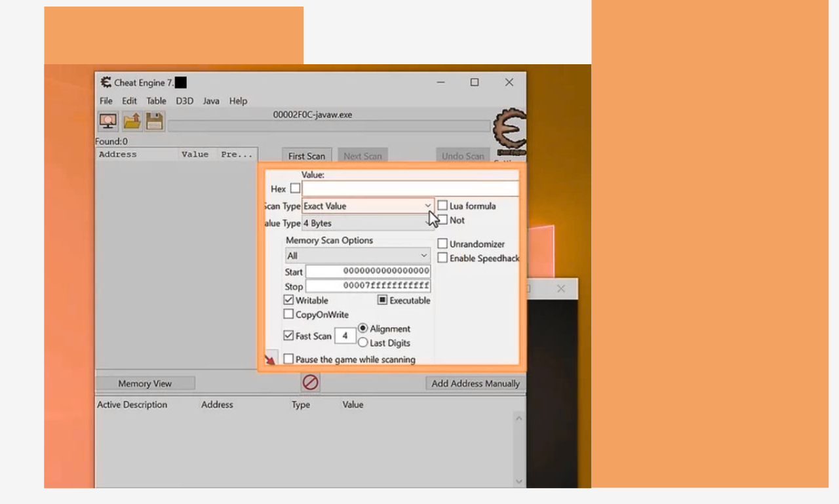
Task: Open the Value Type 4 Bytes dropdown
Action: coord(367,223)
